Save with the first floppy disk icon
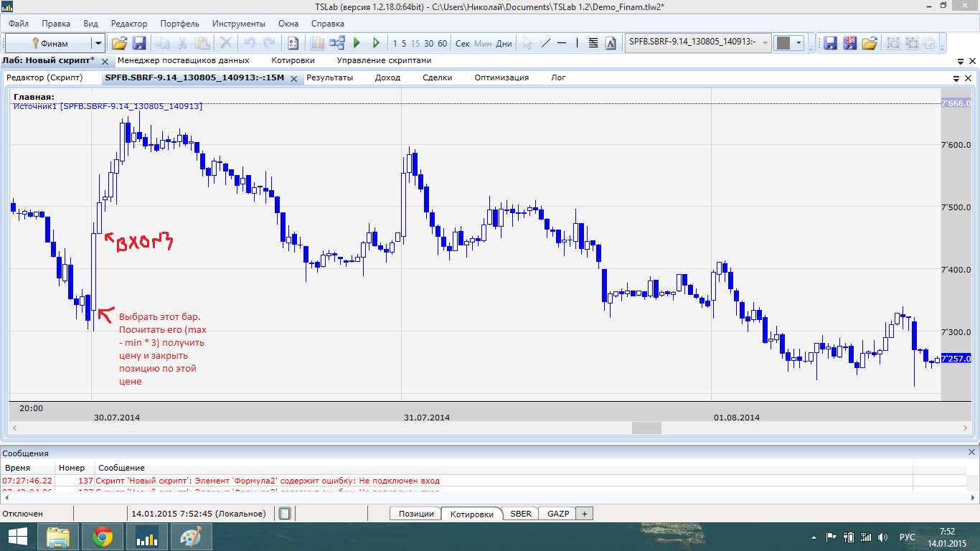Image resolution: width=980 pixels, height=551 pixels. tap(139, 43)
